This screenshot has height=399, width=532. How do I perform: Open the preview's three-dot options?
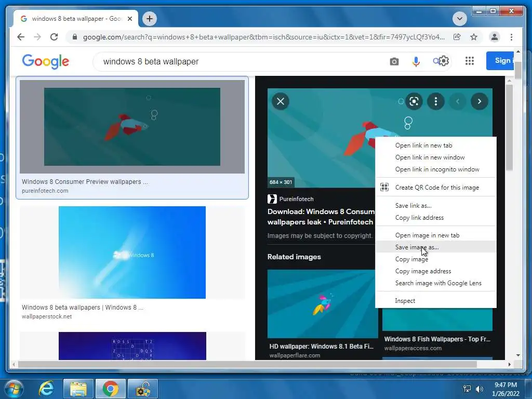pyautogui.click(x=436, y=101)
